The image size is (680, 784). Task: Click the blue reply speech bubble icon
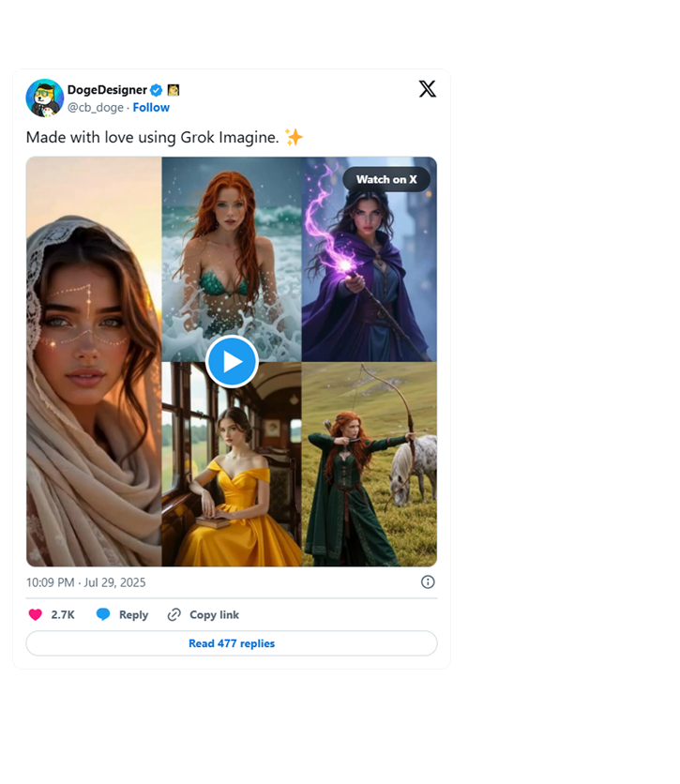click(103, 615)
